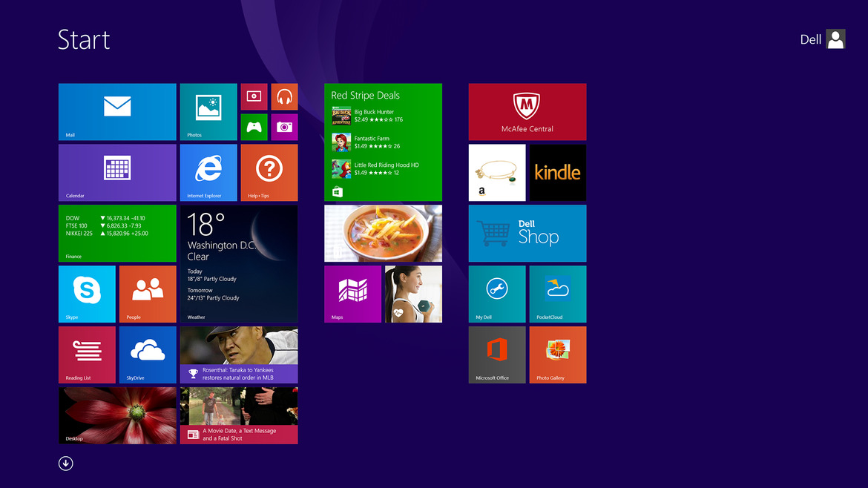868x488 pixels.
Task: Open the Sports tile about Tanaka to Yankees
Action: (x=239, y=355)
